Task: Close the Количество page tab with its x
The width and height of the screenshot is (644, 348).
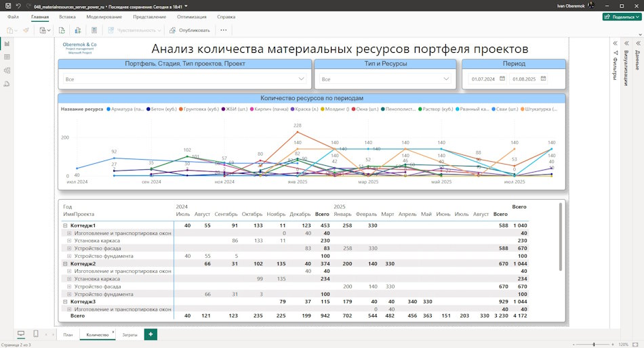Action: 113,332
